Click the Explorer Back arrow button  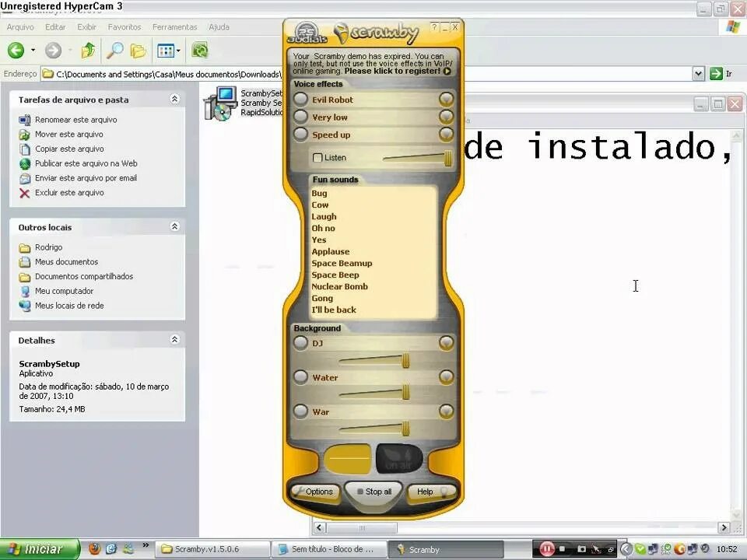16,50
